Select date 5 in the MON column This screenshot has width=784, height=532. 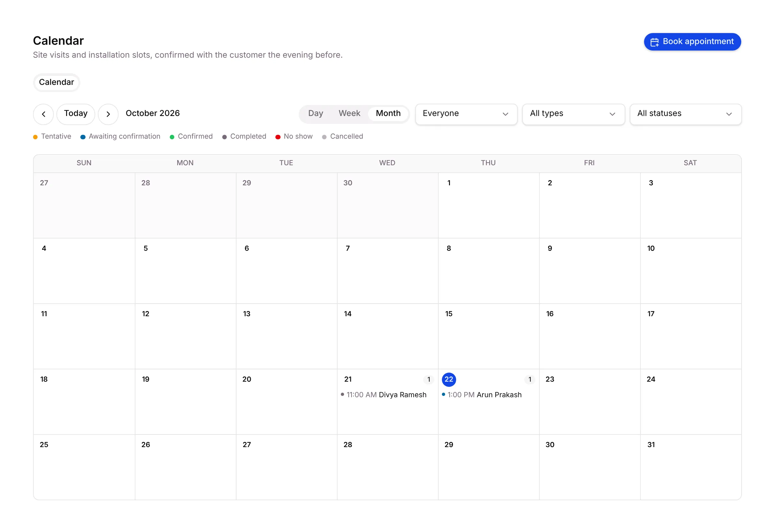[x=146, y=248]
